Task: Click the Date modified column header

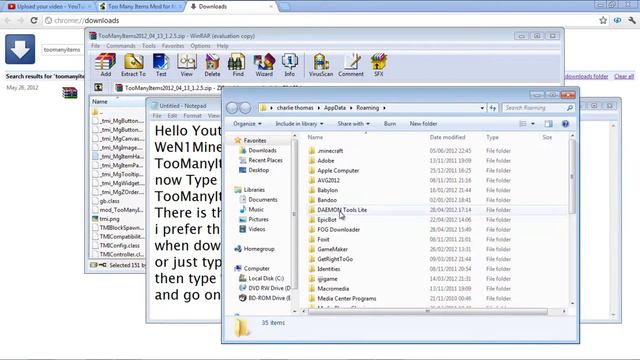Action: tap(447, 137)
